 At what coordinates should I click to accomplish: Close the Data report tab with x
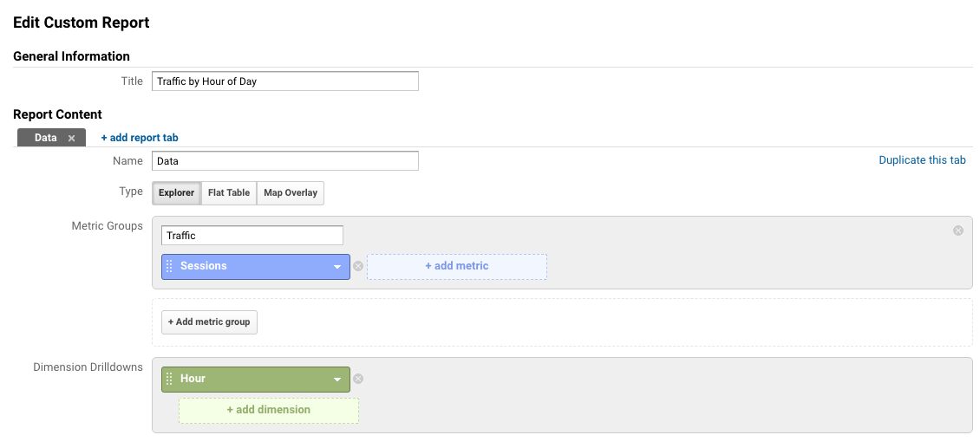(x=71, y=138)
